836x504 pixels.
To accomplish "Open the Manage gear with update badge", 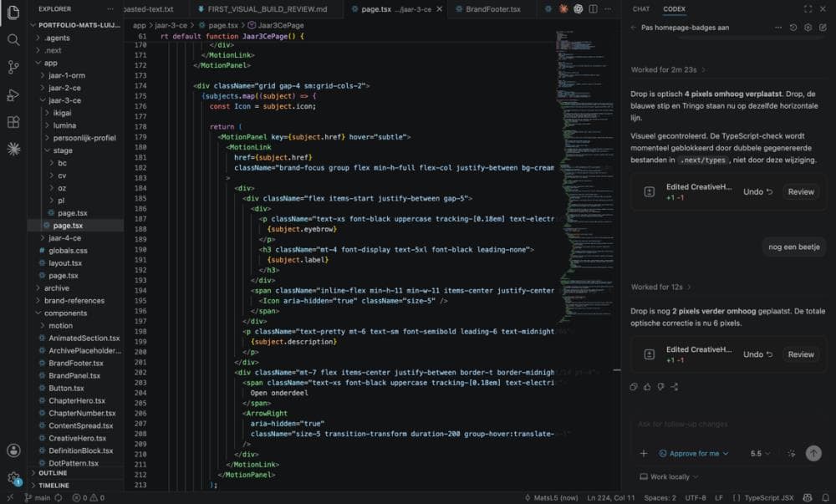I will (x=13, y=478).
